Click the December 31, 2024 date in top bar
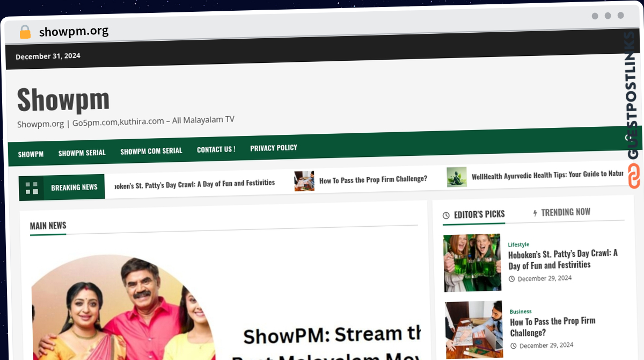Image resolution: width=644 pixels, height=360 pixels. tap(48, 56)
